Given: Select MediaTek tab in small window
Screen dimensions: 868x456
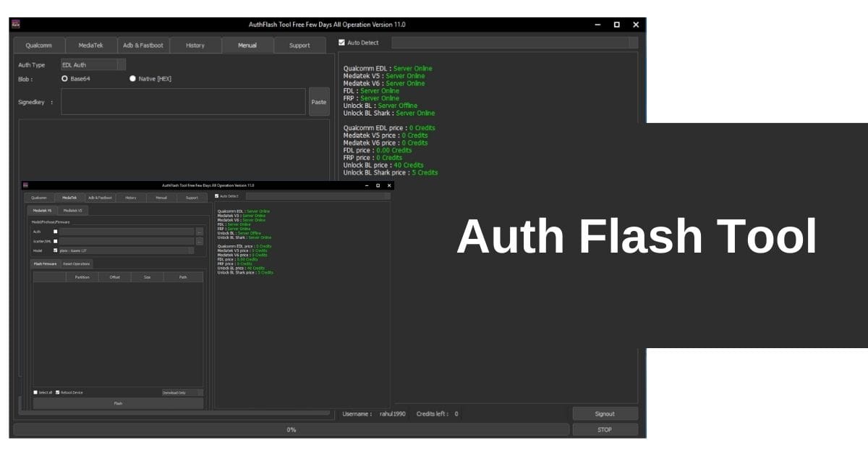Looking at the screenshot, I should coord(69,198).
